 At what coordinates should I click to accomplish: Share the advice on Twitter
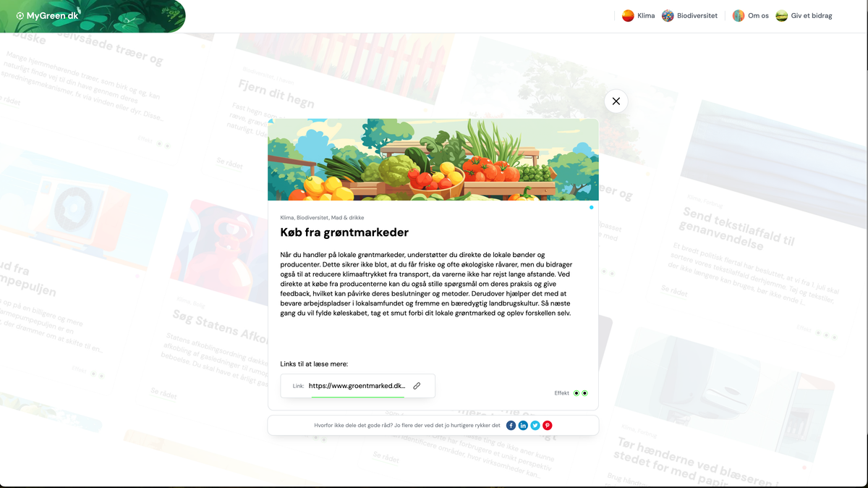535,426
